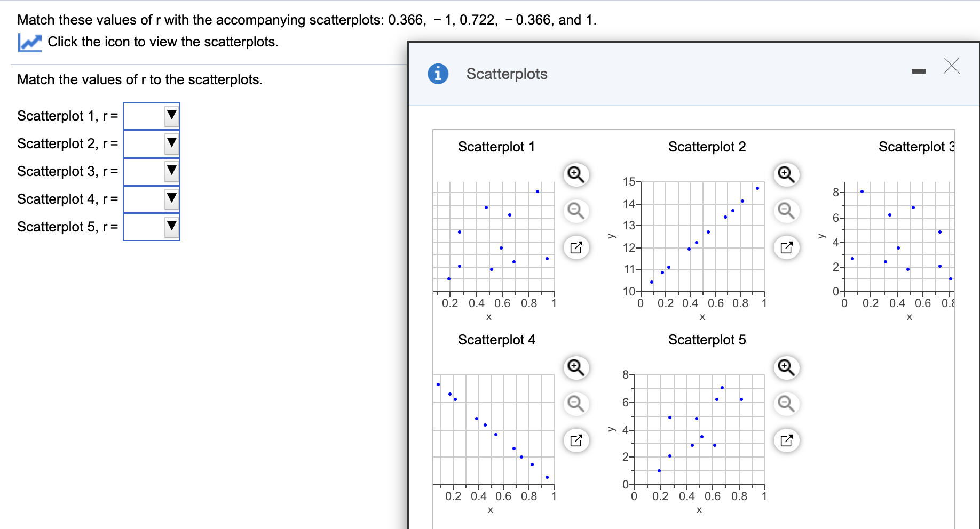The image size is (980, 529).
Task: Select the r value field for Scatterplot 2
Action: click(x=147, y=143)
